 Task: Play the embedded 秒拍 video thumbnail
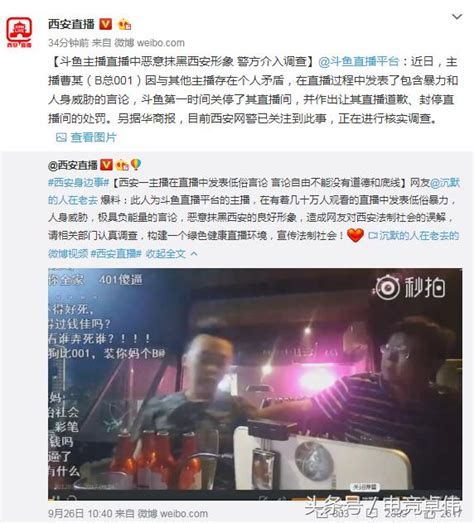tap(255, 384)
